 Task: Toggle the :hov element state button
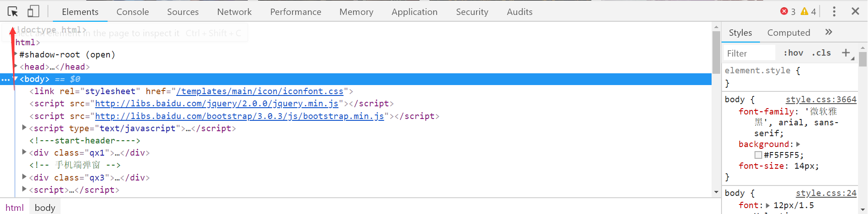tap(793, 53)
